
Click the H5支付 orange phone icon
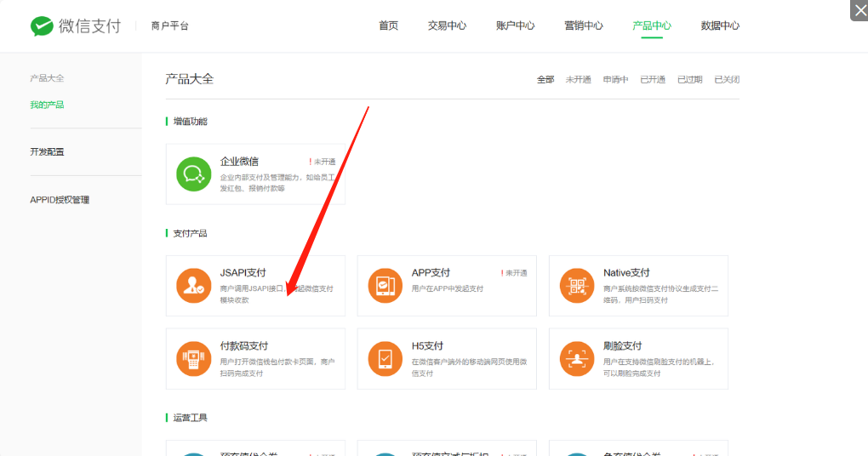pyautogui.click(x=385, y=359)
